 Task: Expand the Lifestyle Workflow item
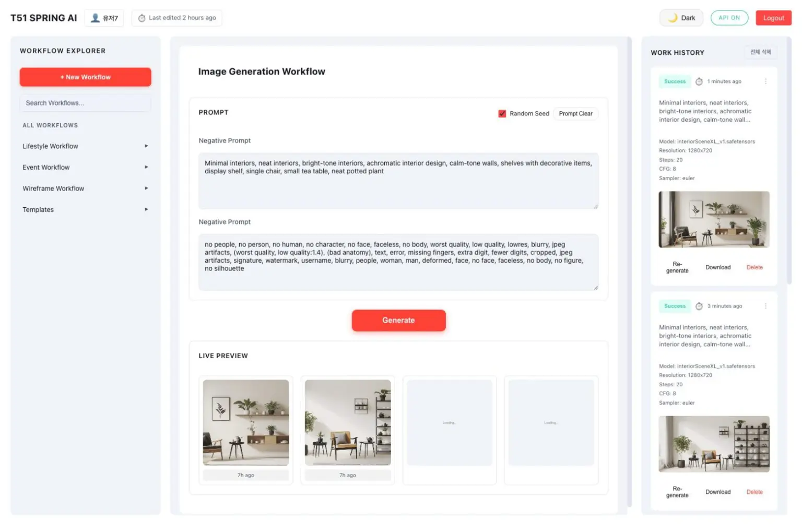pos(146,146)
